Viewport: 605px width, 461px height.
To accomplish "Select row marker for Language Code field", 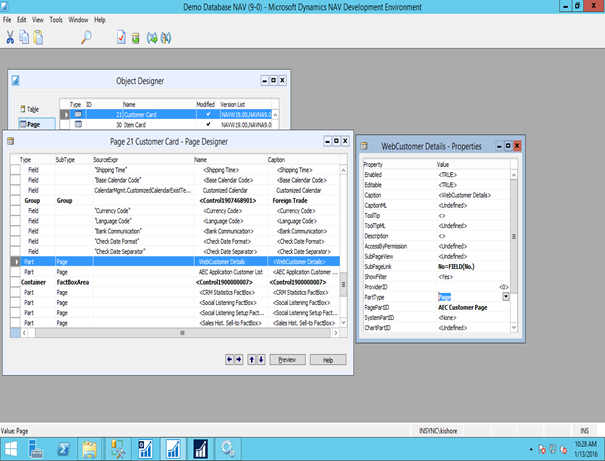I will click(15, 221).
